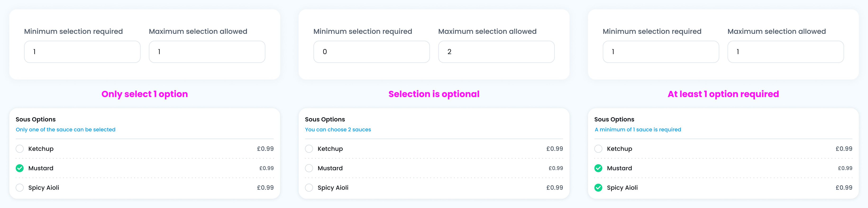Click Minimum selection field above 'At least 1 option required'

(660, 52)
